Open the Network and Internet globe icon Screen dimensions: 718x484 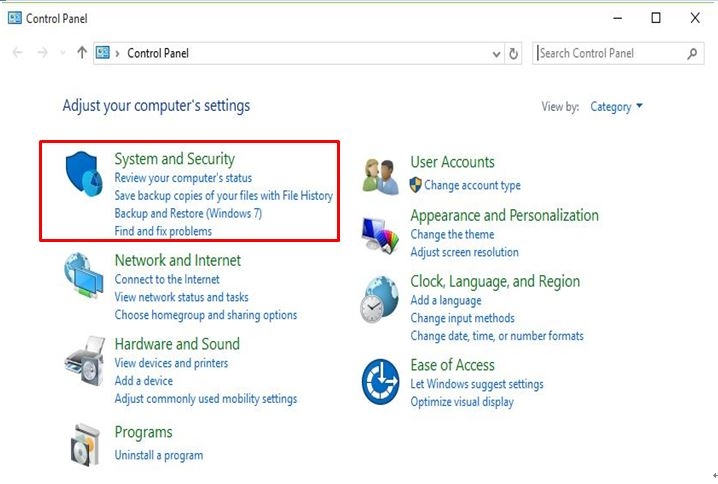click(84, 275)
